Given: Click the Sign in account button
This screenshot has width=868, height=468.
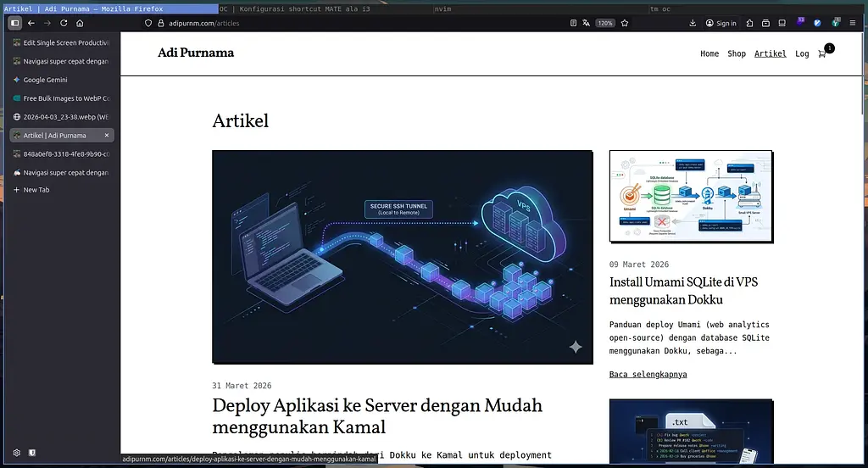Looking at the screenshot, I should point(721,23).
